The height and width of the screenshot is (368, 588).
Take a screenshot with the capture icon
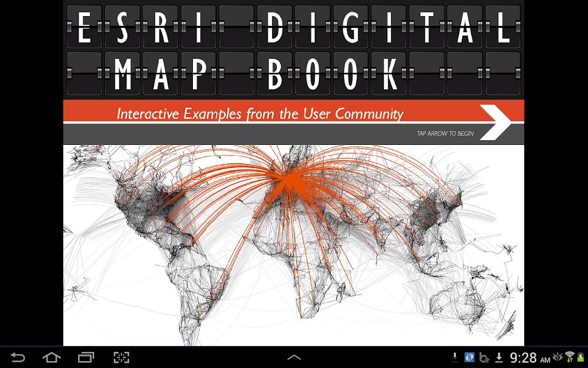[121, 357]
